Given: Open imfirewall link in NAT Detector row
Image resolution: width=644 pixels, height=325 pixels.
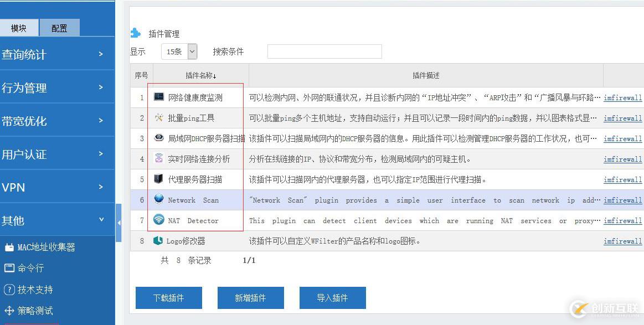Looking at the screenshot, I should [622, 221].
